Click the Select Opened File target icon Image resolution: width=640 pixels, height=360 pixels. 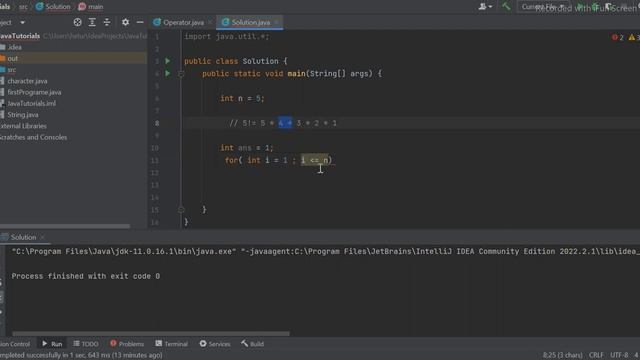pyautogui.click(x=78, y=22)
